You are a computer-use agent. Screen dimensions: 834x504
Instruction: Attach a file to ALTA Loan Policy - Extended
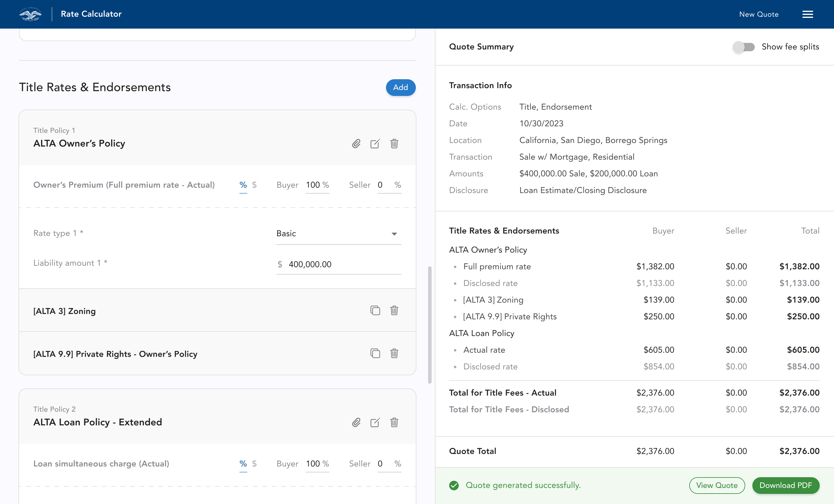point(356,422)
